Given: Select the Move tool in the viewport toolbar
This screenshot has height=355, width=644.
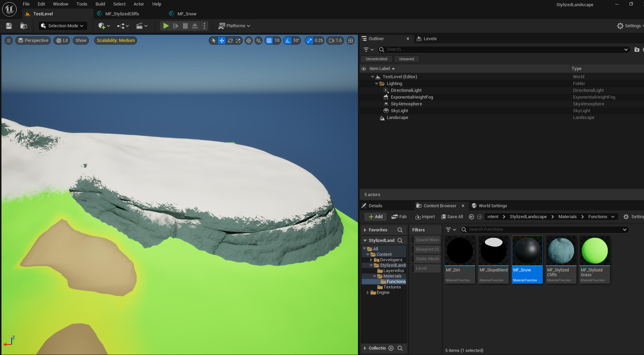Looking at the screenshot, I should click(x=222, y=40).
